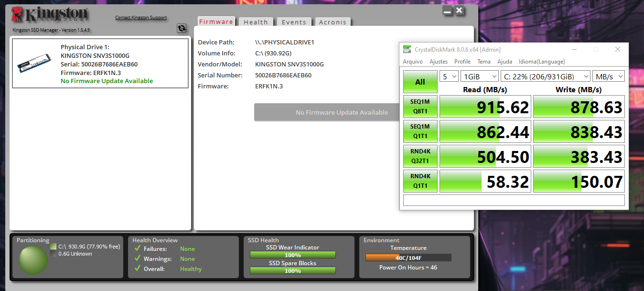The width and height of the screenshot is (644, 291).
Task: Click the Contact Kingston Support link
Action: point(141,18)
